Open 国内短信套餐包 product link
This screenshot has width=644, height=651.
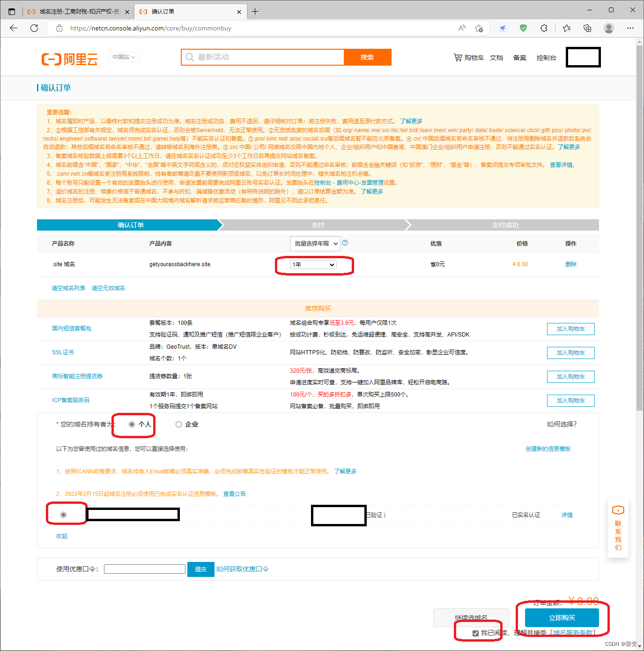pyautogui.click(x=72, y=329)
